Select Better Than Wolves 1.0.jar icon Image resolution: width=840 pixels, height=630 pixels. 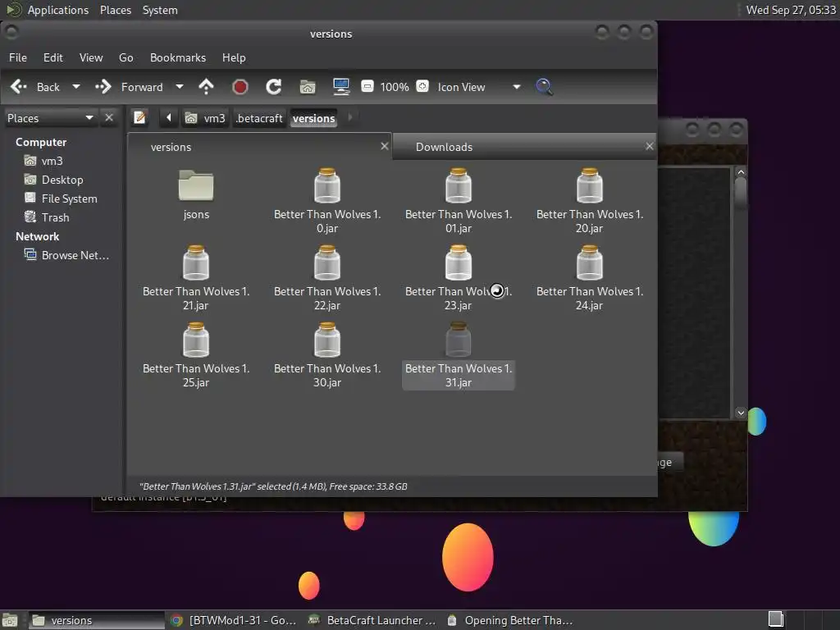[x=327, y=185]
